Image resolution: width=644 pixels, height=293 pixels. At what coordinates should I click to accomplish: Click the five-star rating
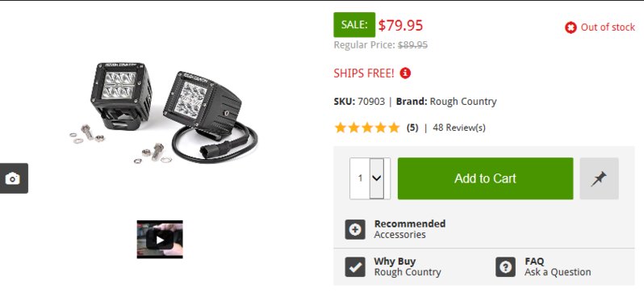coord(367,128)
